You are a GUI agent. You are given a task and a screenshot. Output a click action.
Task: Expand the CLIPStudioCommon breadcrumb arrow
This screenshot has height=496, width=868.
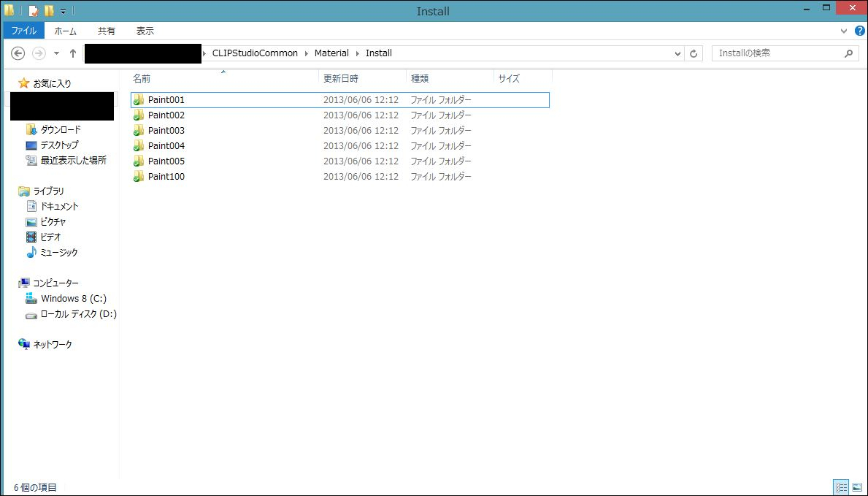[x=306, y=53]
